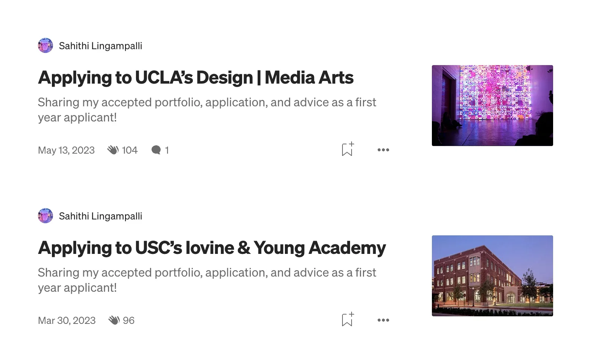This screenshot has width=591, height=364.
Task: Click the 104 claps count
Action: point(130,150)
